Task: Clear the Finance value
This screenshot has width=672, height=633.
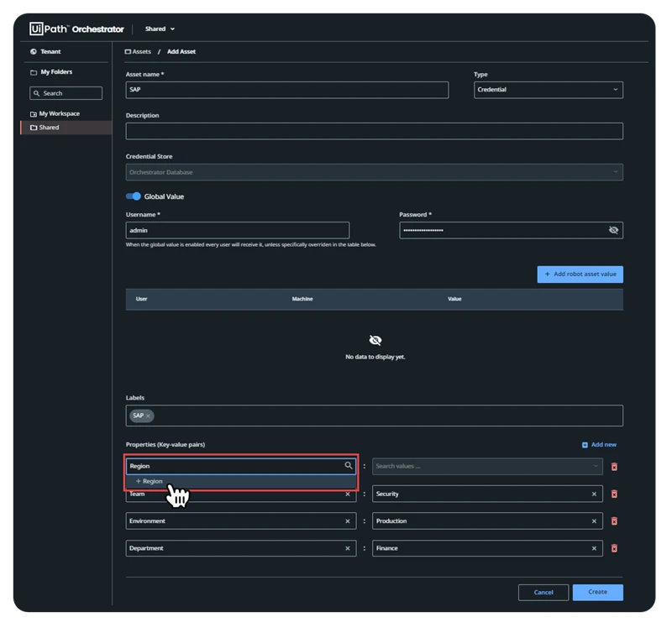Action: coord(594,549)
